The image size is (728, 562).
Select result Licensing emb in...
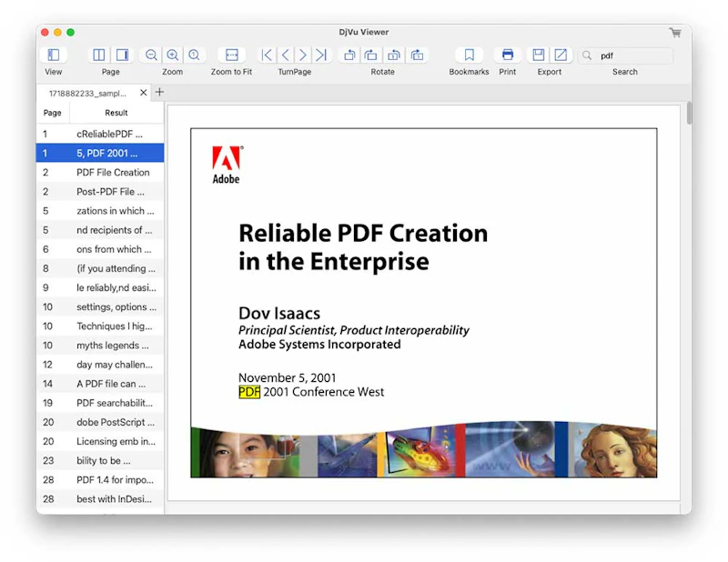[x=100, y=441]
